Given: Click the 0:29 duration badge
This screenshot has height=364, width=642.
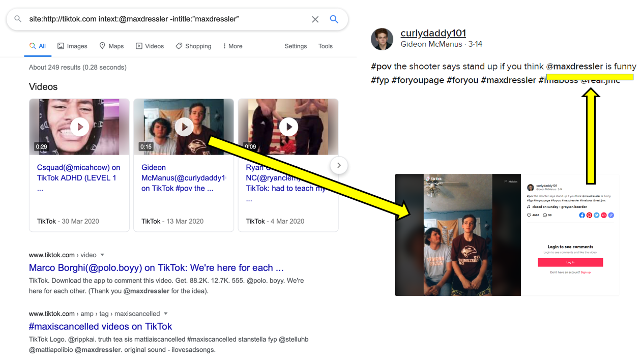Looking at the screenshot, I should [x=41, y=147].
